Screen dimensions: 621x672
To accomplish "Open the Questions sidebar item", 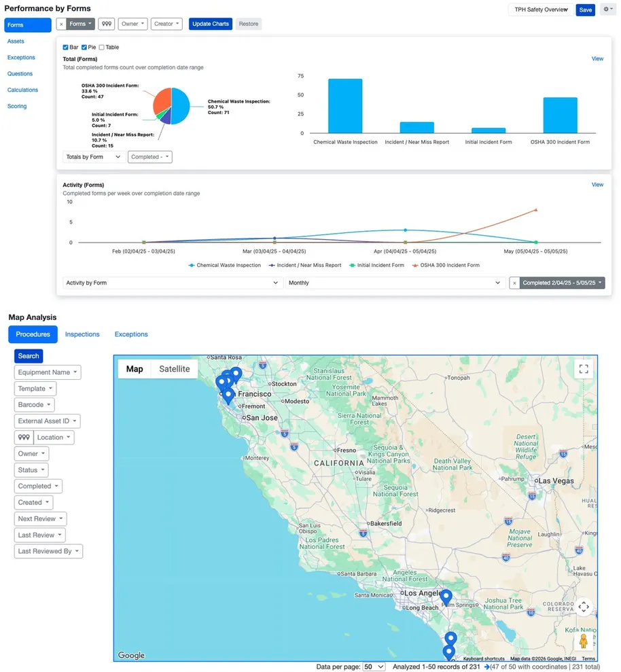I will click(x=20, y=73).
